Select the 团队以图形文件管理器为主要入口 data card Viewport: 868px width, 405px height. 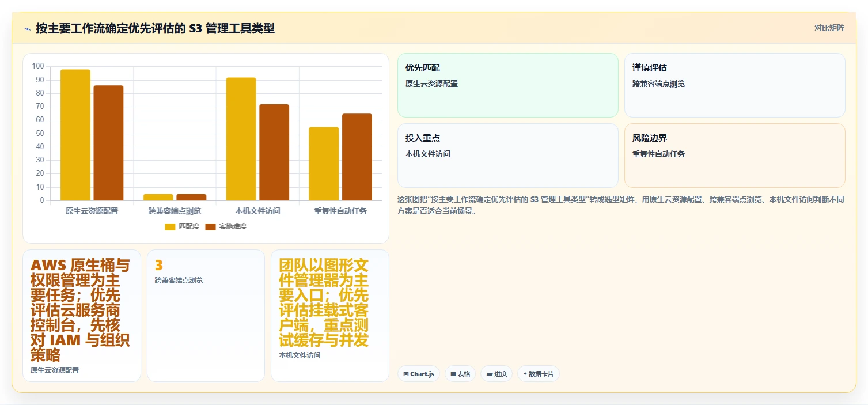(330, 315)
